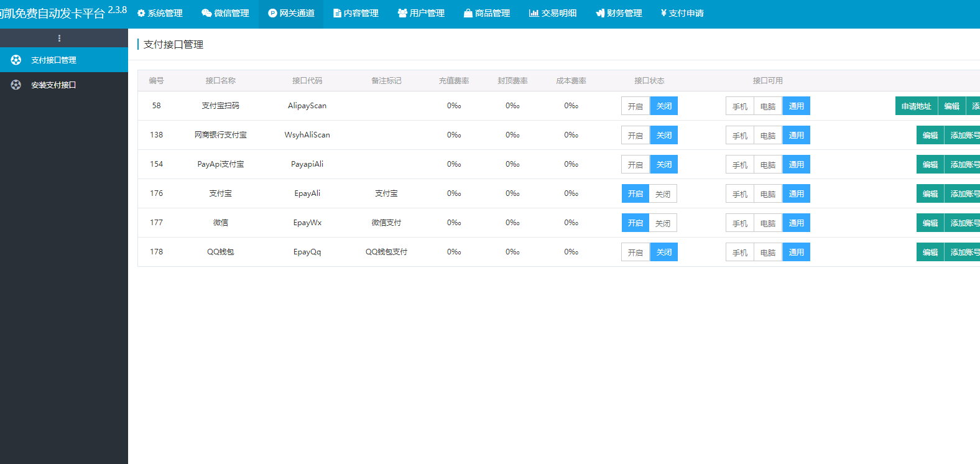Click the bar chart icon beside 交易明细
This screenshot has height=464, width=980.
tap(534, 13)
